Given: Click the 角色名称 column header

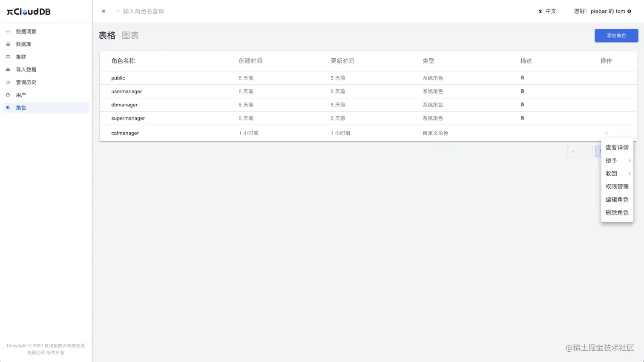Looking at the screenshot, I should (x=123, y=61).
